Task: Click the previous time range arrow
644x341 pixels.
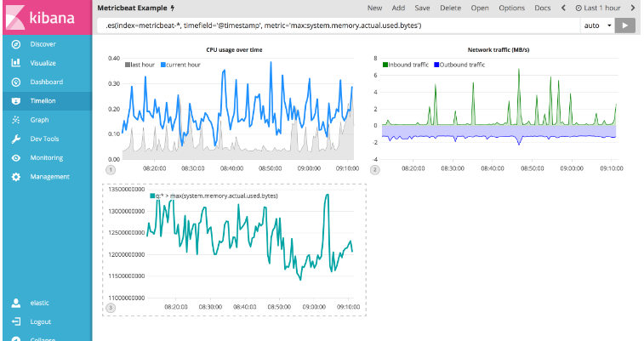Action: 562,8
